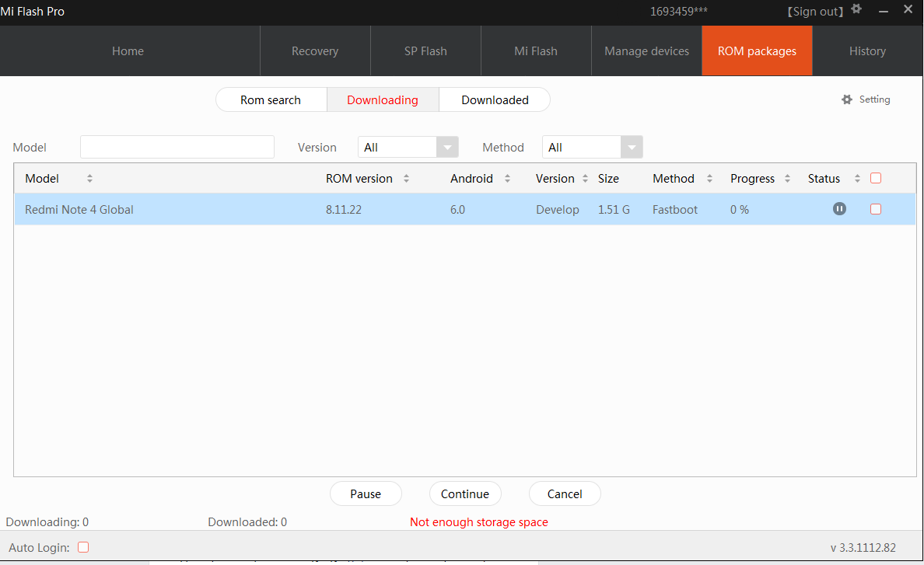Tick the select-all checkbox in table header
Viewport: 924px width, 565px height.
pyautogui.click(x=876, y=178)
